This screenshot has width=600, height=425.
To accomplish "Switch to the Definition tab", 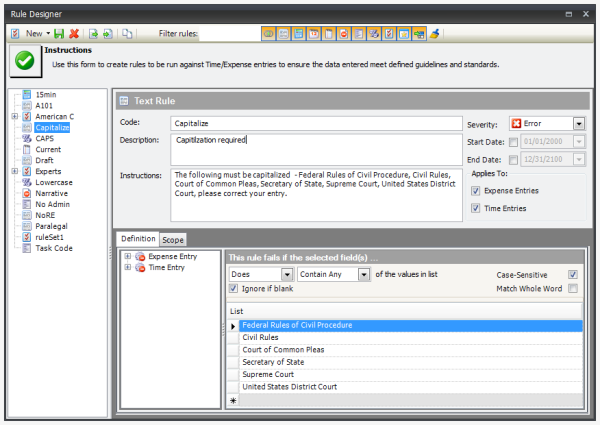I will tap(137, 239).
